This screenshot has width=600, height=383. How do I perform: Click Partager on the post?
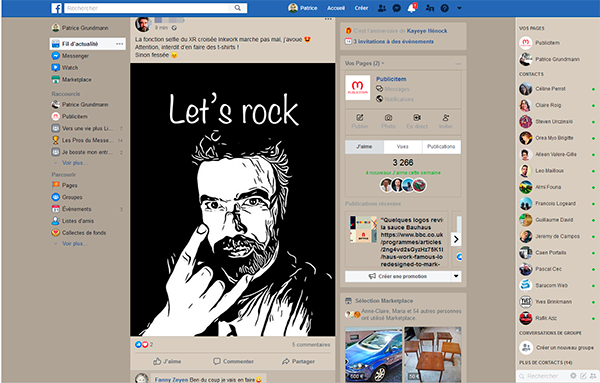(298, 361)
